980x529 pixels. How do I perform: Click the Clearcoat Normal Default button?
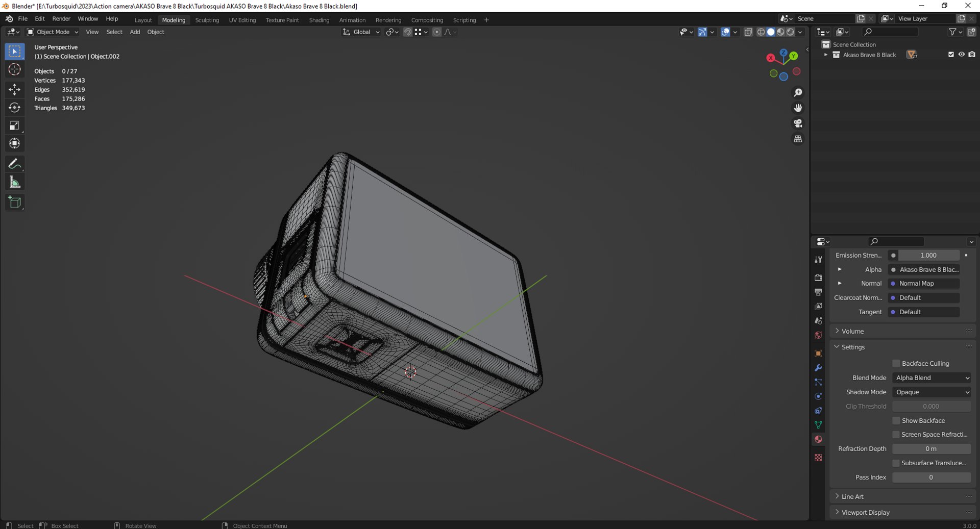924,297
